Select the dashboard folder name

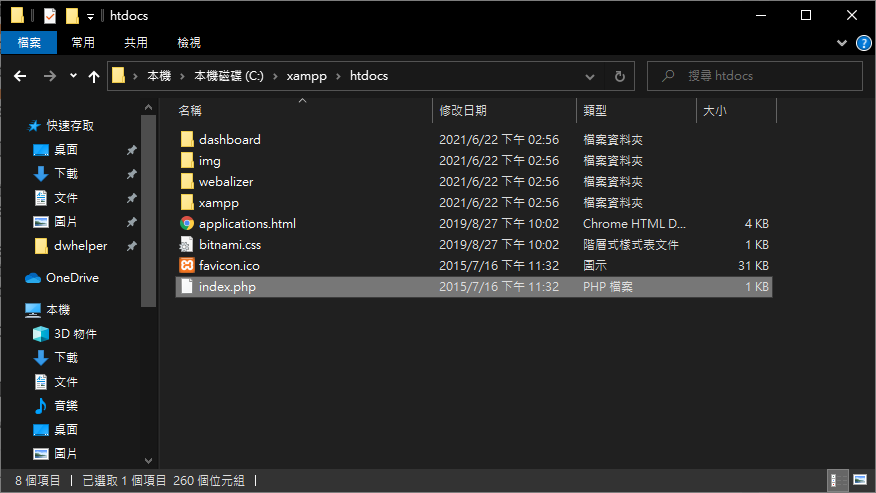click(230, 139)
